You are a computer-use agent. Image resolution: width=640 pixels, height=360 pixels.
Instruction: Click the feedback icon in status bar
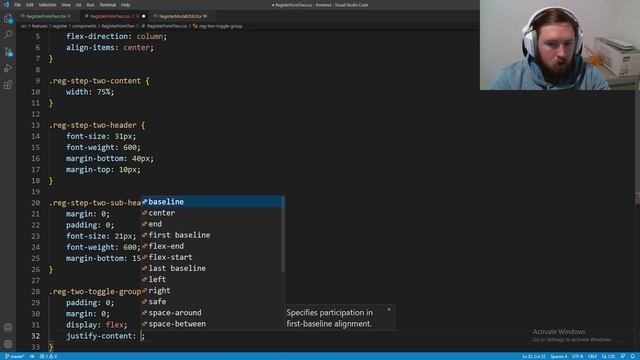[623, 356]
